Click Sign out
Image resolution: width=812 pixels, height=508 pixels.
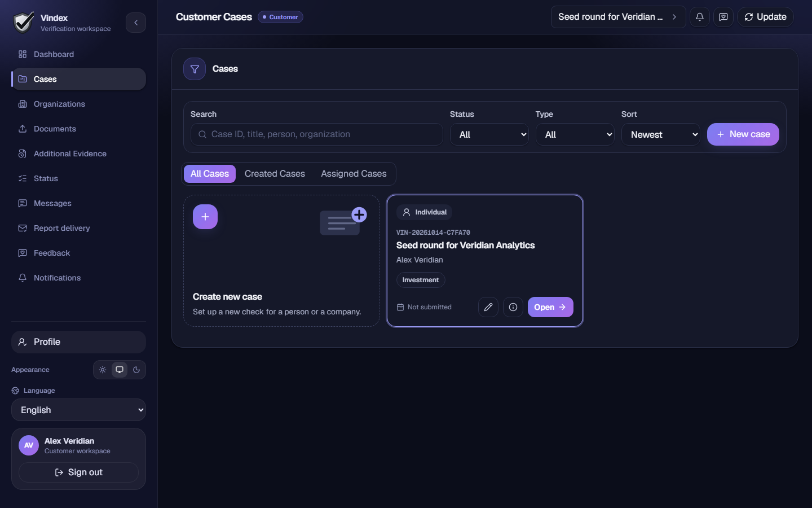[x=78, y=472]
